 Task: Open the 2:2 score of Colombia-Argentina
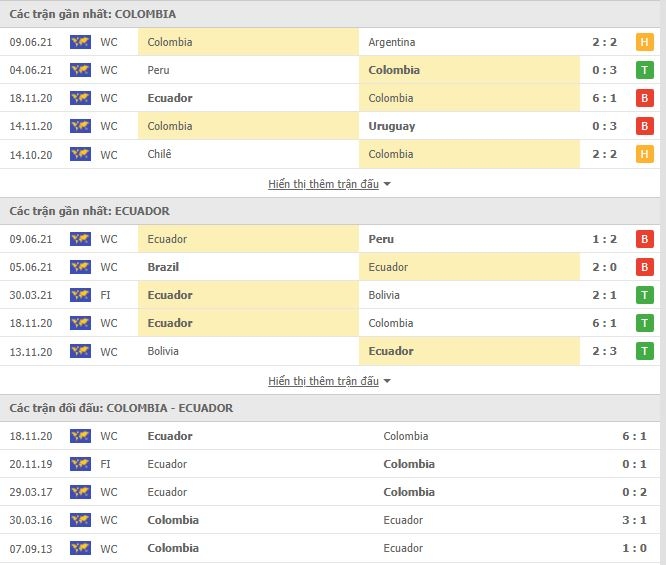click(604, 42)
